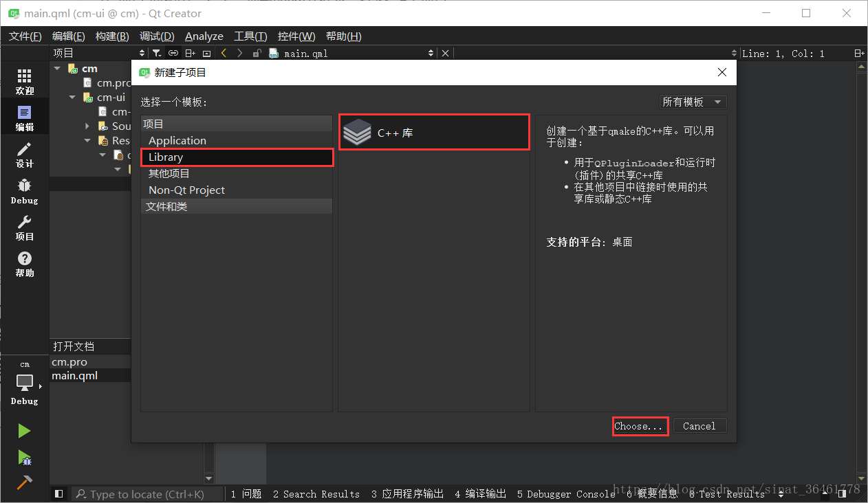Screen dimensions: 868x503
Task: Click the split panel icon in Projects toolbar
Action: click(x=191, y=53)
